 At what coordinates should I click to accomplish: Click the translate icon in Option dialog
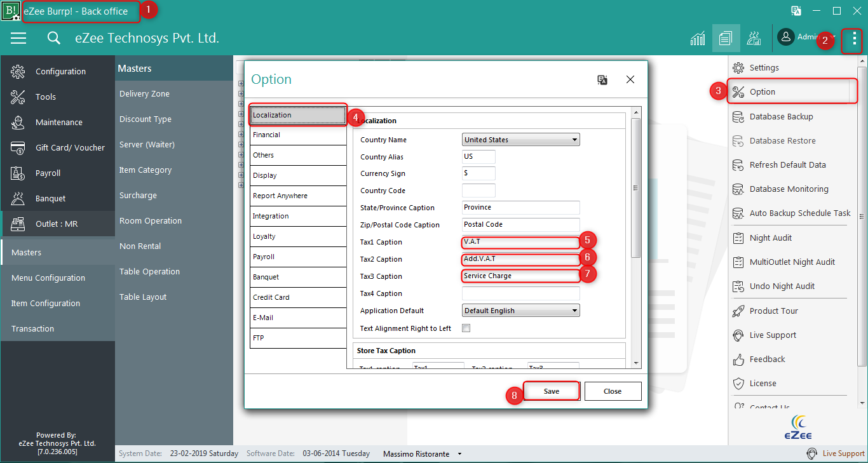click(602, 79)
